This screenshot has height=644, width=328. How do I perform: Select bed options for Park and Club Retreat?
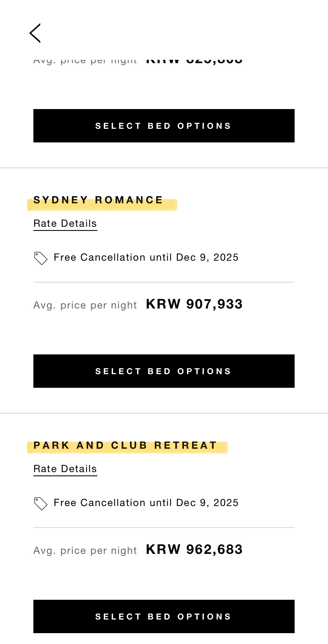(x=164, y=616)
